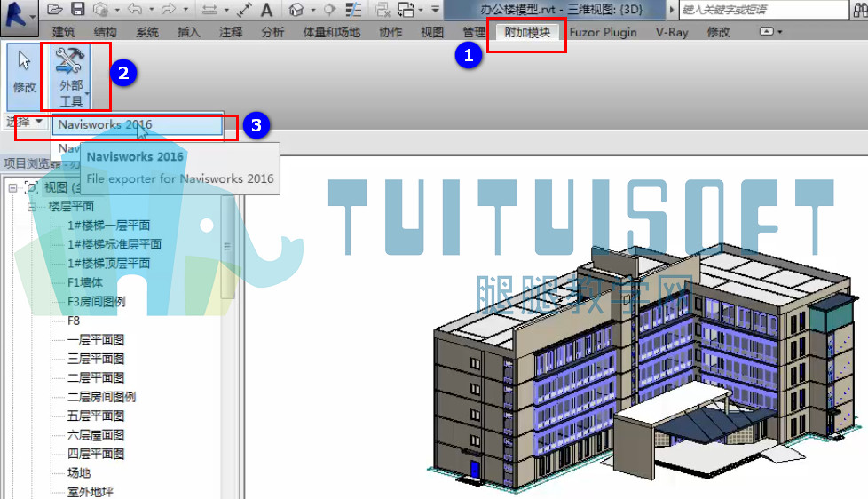Open the 选择 panel dropdown
868x499 pixels.
click(x=24, y=122)
